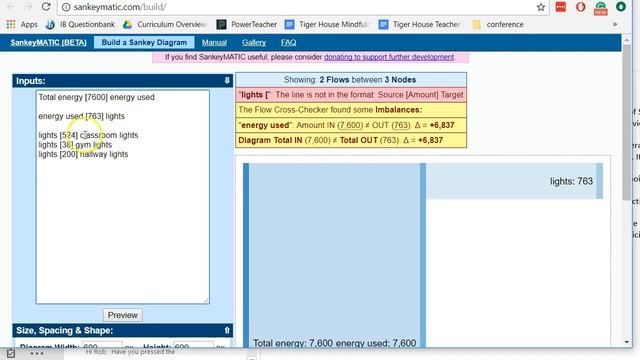Open the PowerTeacher bookmark
This screenshot has height=360, width=640.
[x=247, y=24]
